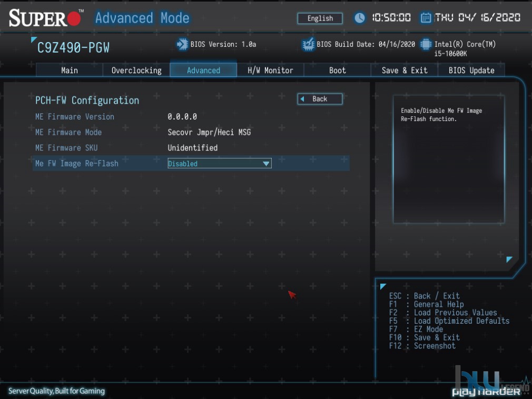Screen dimensions: 532x399
Task: Click the 0.0.0.0 firmware version value
Action: 182,117
